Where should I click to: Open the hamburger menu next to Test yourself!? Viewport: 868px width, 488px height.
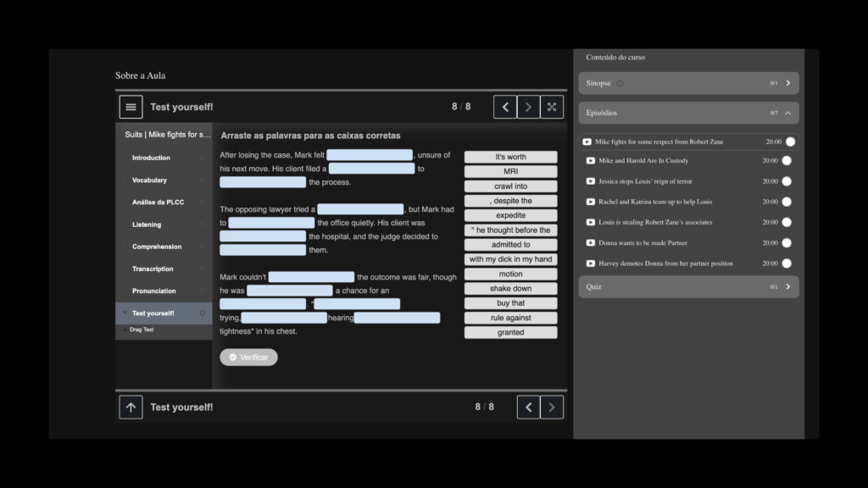coord(131,107)
